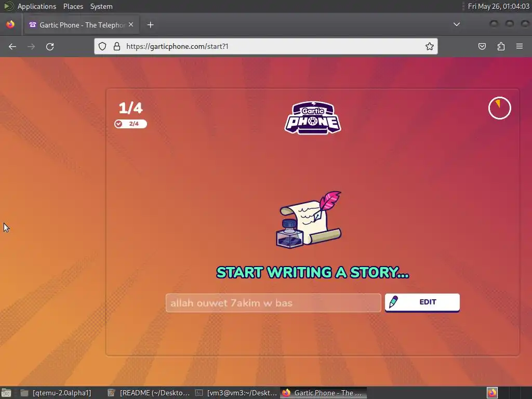Open the tracking protection shield icon
Image resolution: width=532 pixels, height=399 pixels.
click(102, 46)
